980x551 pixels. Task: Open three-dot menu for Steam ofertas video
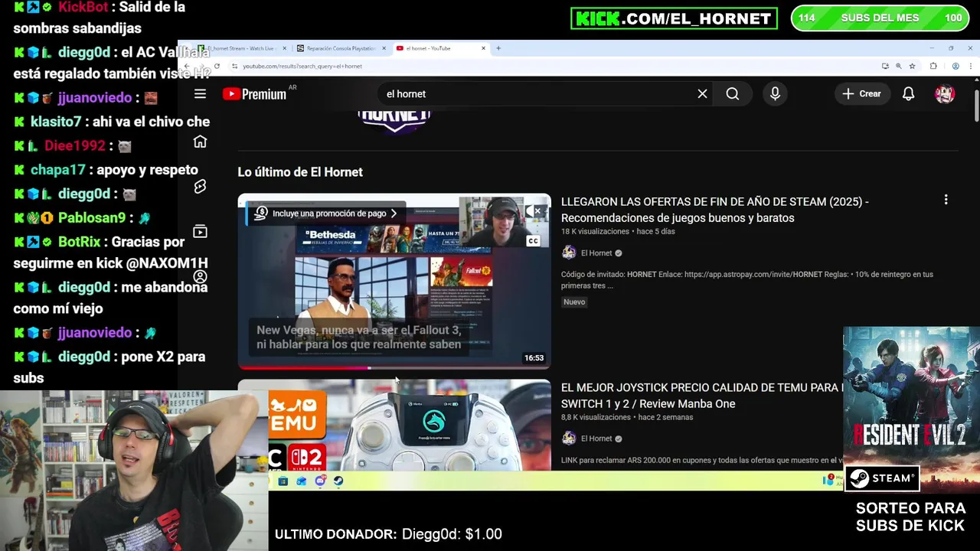coord(946,200)
